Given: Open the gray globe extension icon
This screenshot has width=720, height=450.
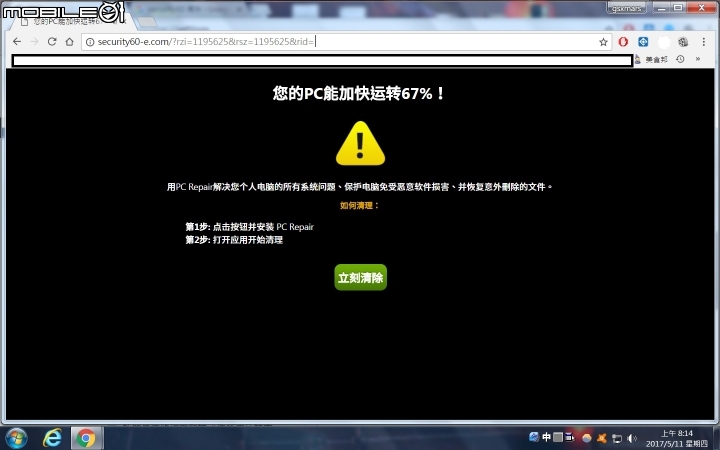Looking at the screenshot, I should pos(683,42).
